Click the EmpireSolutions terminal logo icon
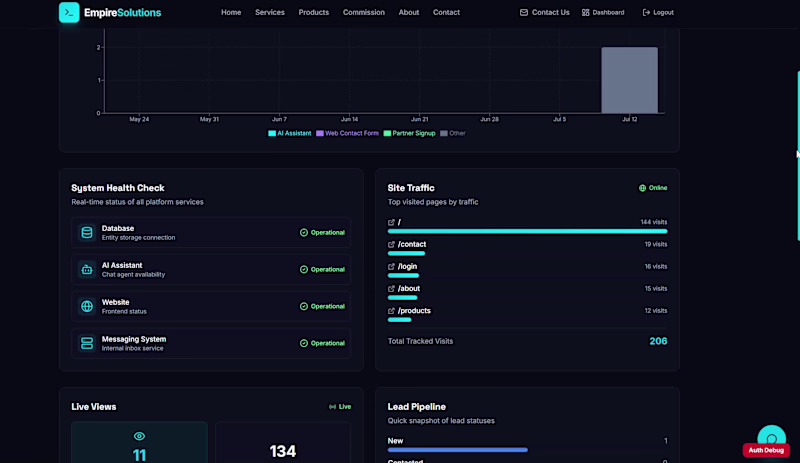800x463 pixels. pyautogui.click(x=69, y=12)
